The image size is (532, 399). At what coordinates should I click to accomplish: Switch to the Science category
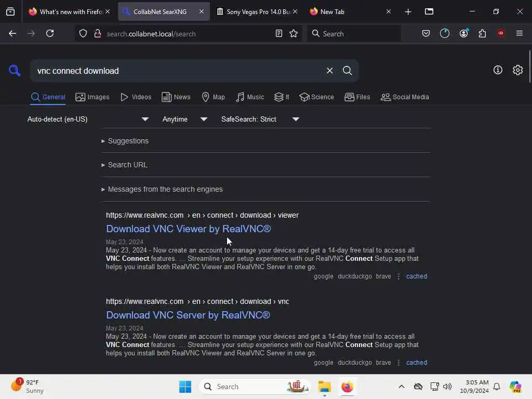click(316, 97)
